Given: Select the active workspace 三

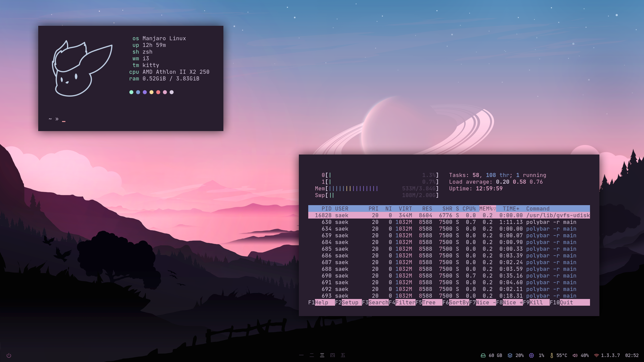Looking at the screenshot, I should [322, 355].
